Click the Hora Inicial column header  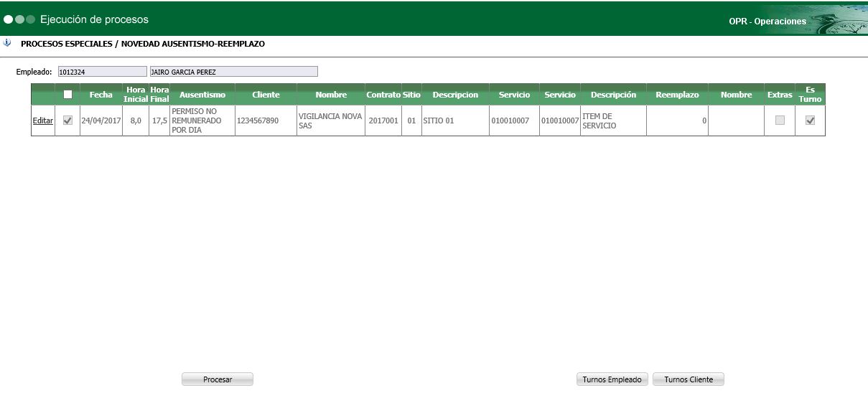click(136, 95)
